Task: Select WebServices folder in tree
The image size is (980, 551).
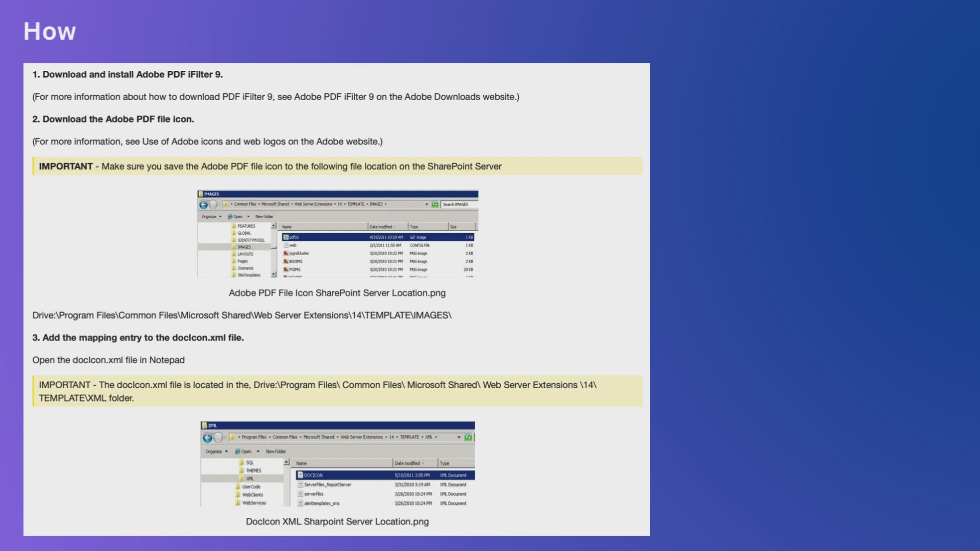Action: (254, 503)
